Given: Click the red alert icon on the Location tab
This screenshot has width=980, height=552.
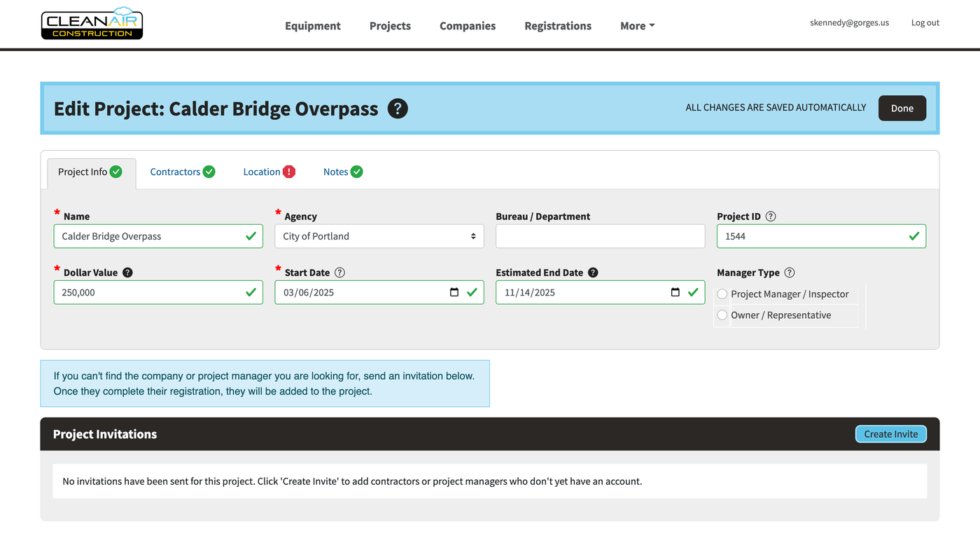Looking at the screenshot, I should pyautogui.click(x=289, y=172).
